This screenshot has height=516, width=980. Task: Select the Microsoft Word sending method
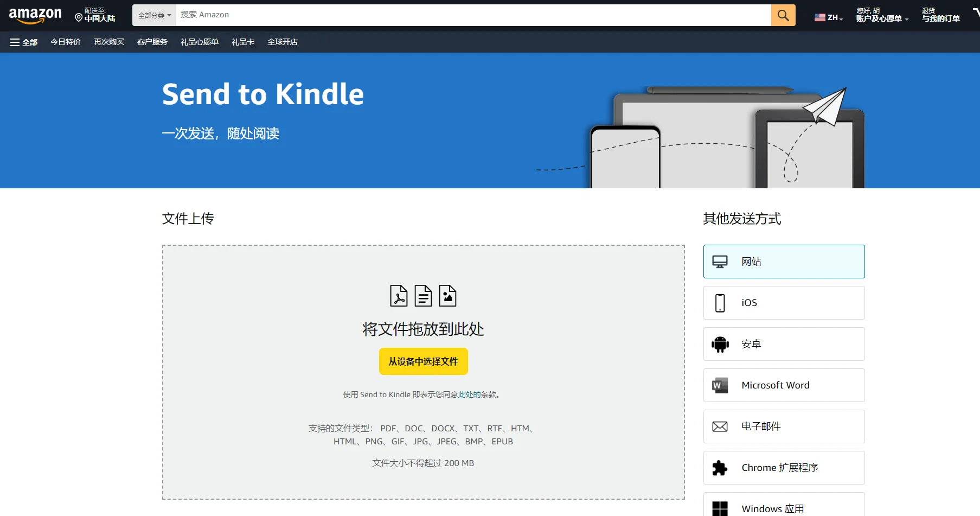pyautogui.click(x=784, y=385)
